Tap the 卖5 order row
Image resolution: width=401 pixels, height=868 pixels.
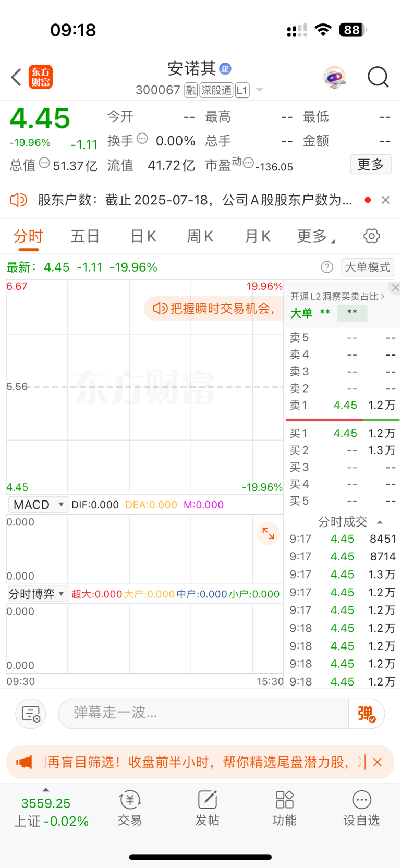tap(343, 338)
